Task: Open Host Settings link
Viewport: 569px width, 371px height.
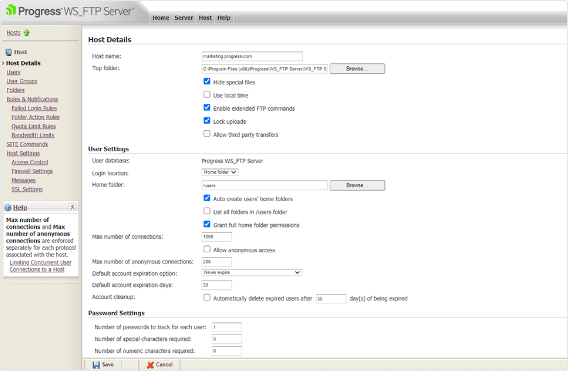Action: [23, 154]
